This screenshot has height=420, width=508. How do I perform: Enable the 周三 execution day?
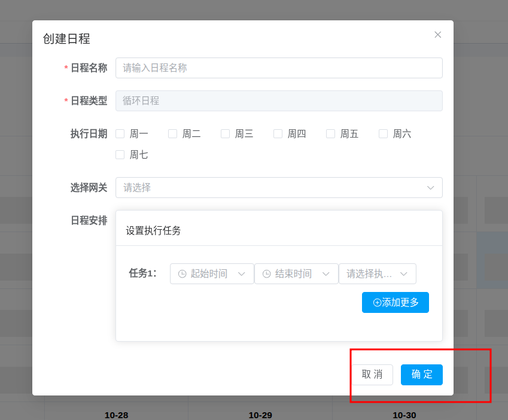(x=225, y=133)
